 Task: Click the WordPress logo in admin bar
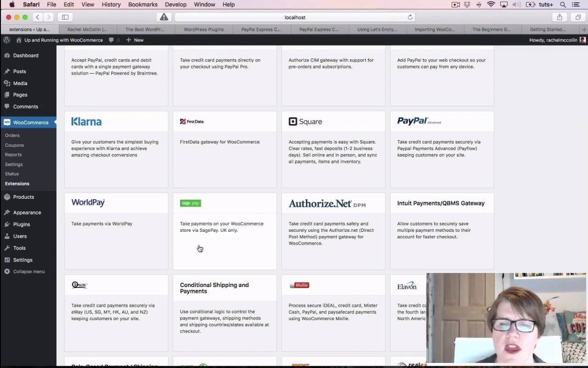coord(6,40)
